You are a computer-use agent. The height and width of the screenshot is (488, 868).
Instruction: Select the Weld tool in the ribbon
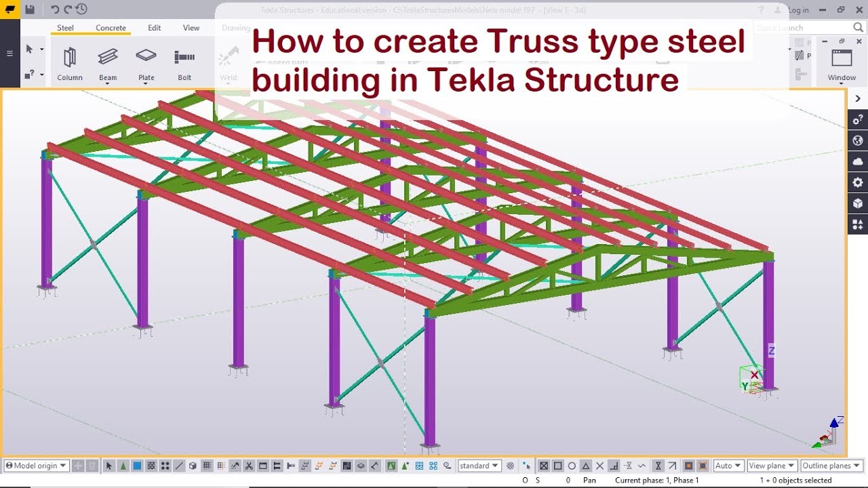[x=229, y=64]
